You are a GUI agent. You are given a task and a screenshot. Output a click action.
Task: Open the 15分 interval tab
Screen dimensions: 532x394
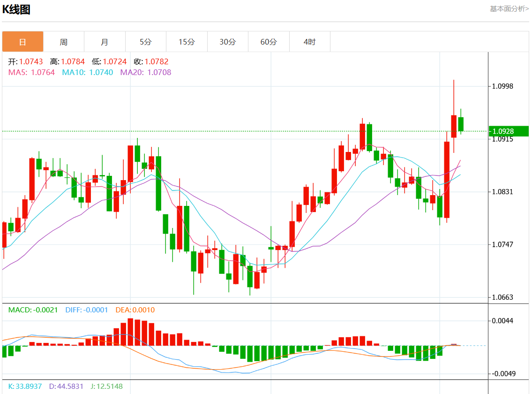pyautogui.click(x=187, y=42)
